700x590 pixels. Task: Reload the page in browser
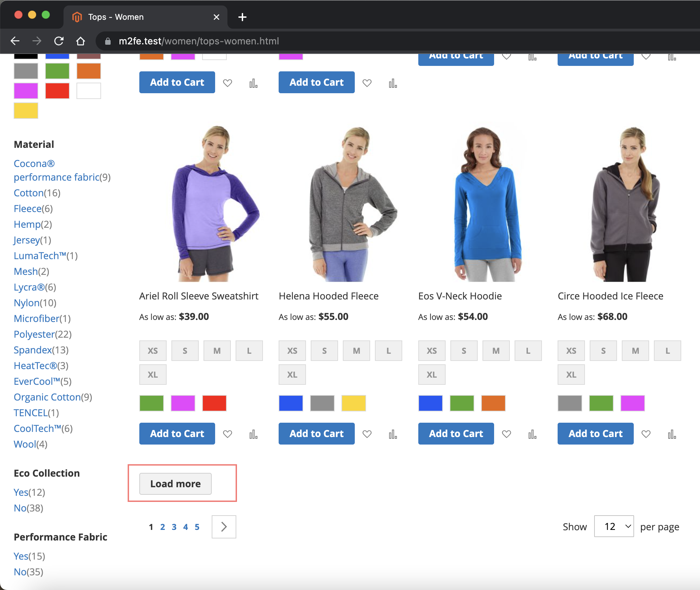pos(59,41)
